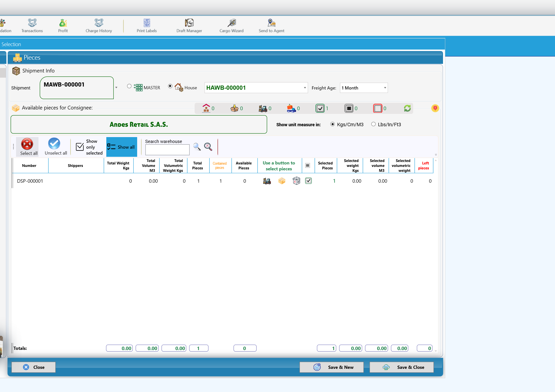Toggle the header select-all checkbox

click(308, 165)
